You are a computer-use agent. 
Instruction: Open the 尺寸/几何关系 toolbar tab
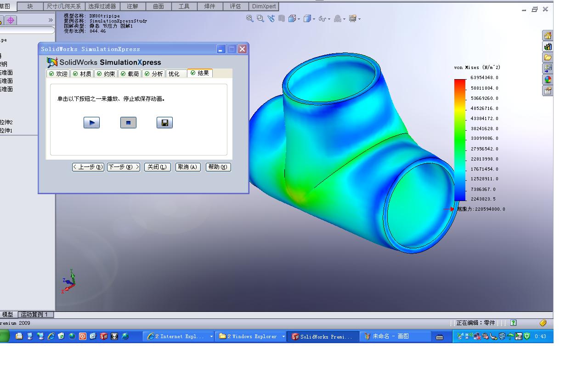[x=64, y=6]
